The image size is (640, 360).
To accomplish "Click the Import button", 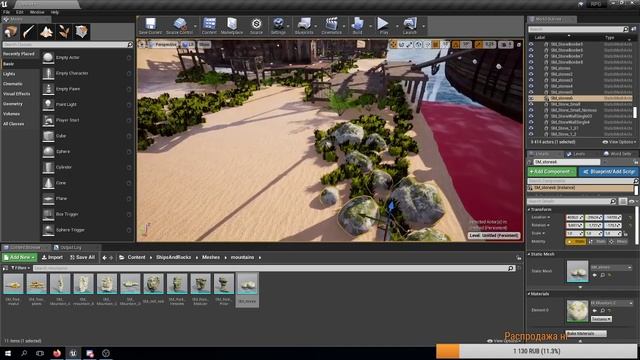I will pyautogui.click(x=52, y=258).
